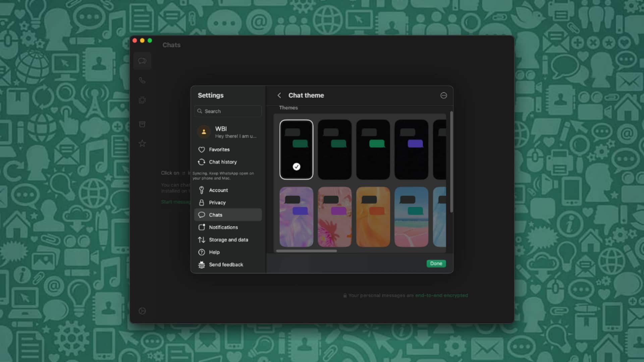This screenshot has width=644, height=362.
Task: Confirm theme selection with Done
Action: 436,263
